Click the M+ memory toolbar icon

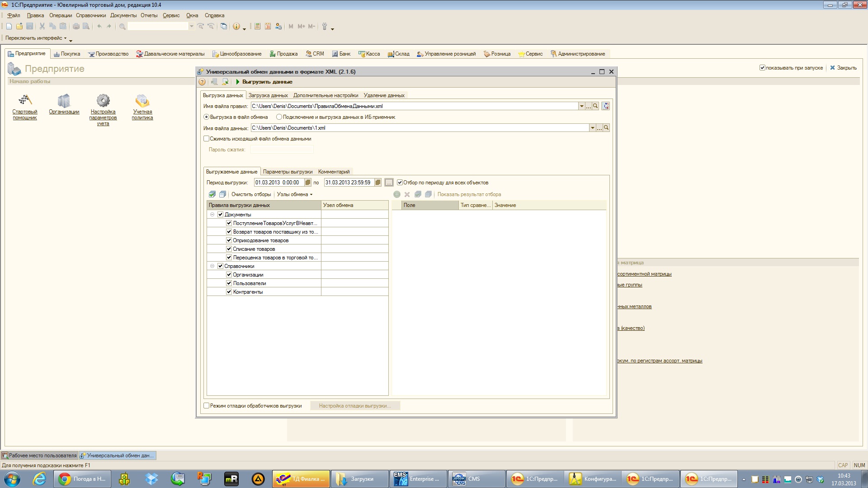pos(302,27)
